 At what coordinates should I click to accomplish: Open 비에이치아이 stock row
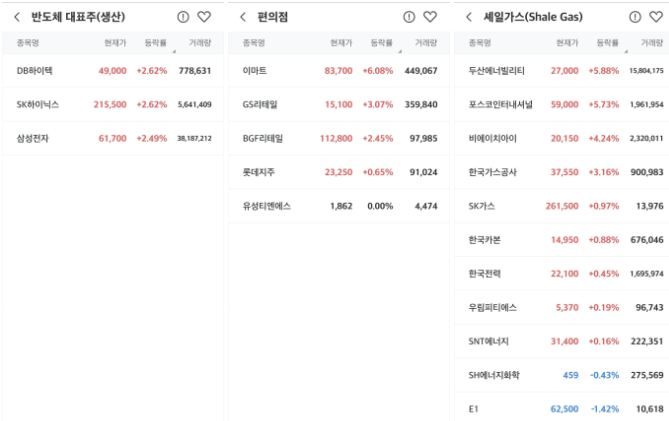tap(561, 138)
